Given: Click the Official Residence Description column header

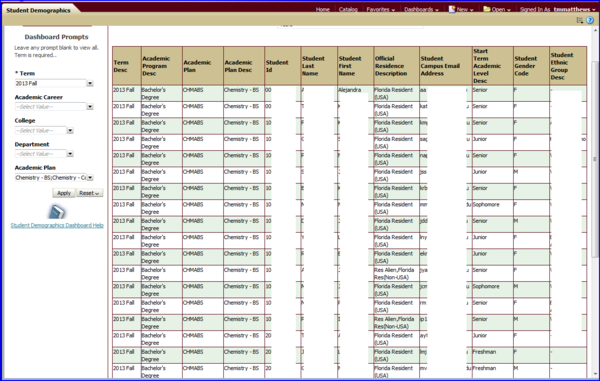Looking at the screenshot, I should [x=396, y=66].
